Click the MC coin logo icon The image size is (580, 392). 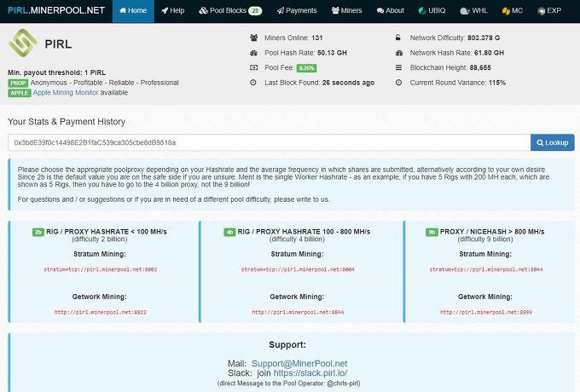point(506,11)
